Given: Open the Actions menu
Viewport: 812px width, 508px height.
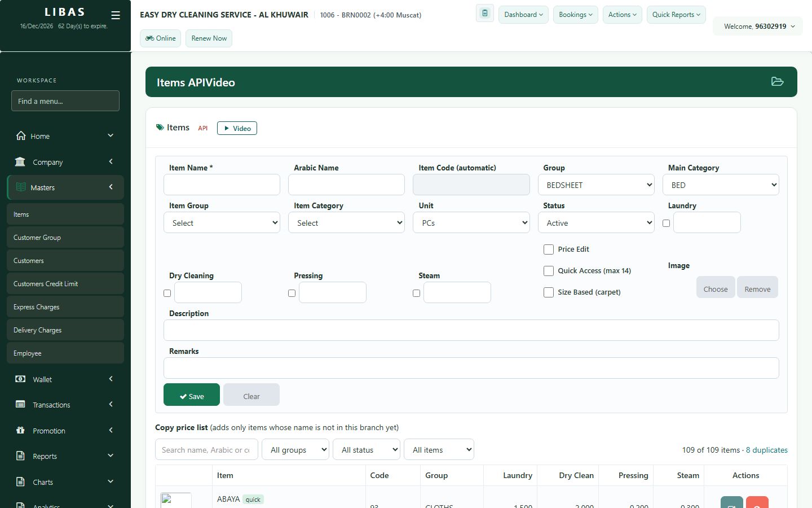Looking at the screenshot, I should tap(623, 15).
